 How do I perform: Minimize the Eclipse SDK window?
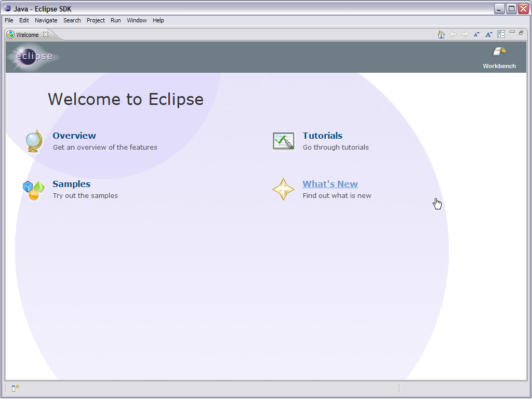pyautogui.click(x=498, y=9)
